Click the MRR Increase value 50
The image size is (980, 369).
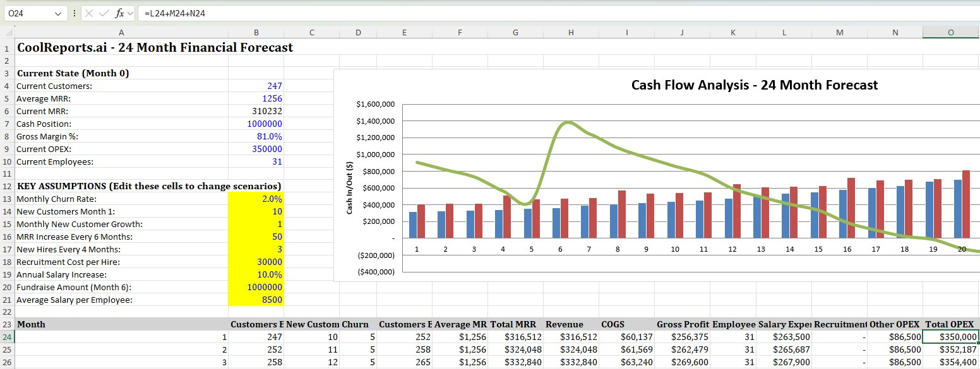[256, 237]
